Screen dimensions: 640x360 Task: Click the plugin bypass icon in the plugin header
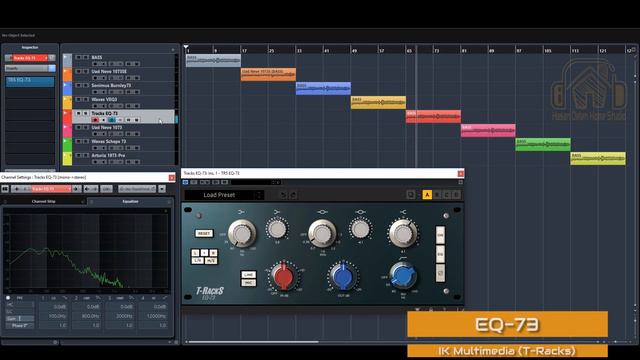[185, 182]
